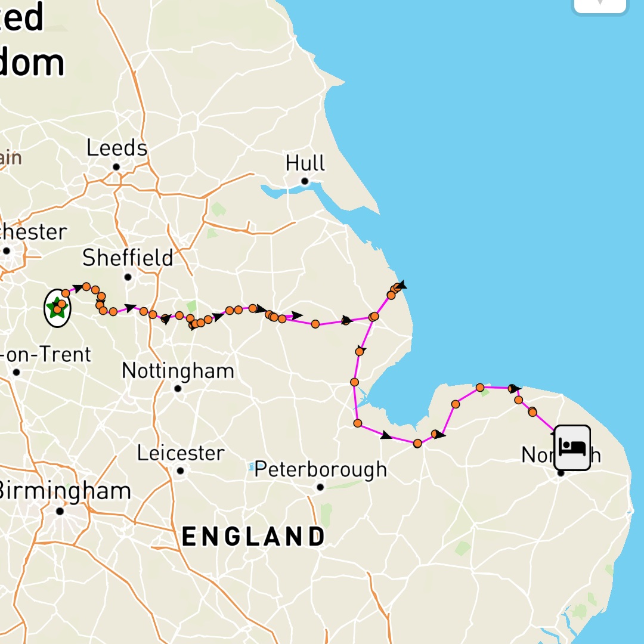Click the route arrow east of the Wash's southern bend

[386, 435]
